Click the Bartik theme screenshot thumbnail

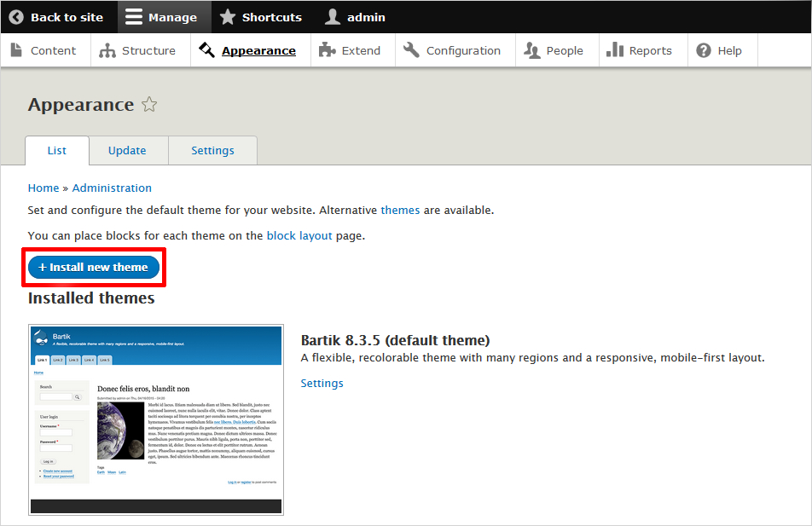pos(156,419)
